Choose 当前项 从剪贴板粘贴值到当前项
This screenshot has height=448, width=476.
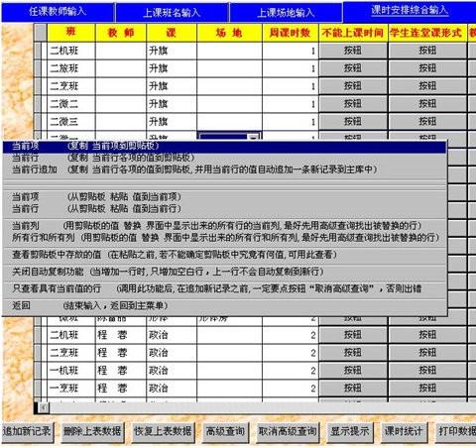click(224, 197)
